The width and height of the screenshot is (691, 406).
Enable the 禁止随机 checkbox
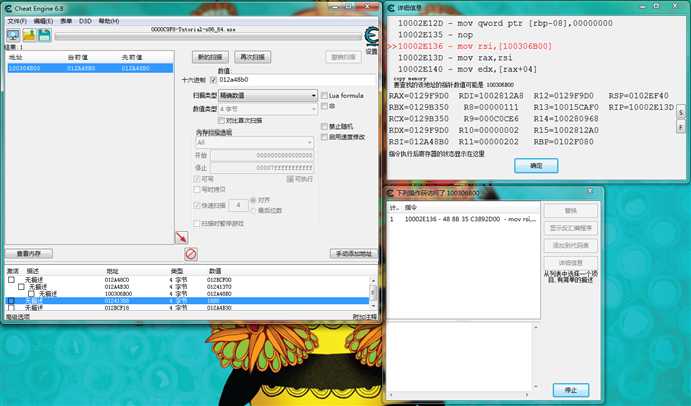[x=324, y=126]
